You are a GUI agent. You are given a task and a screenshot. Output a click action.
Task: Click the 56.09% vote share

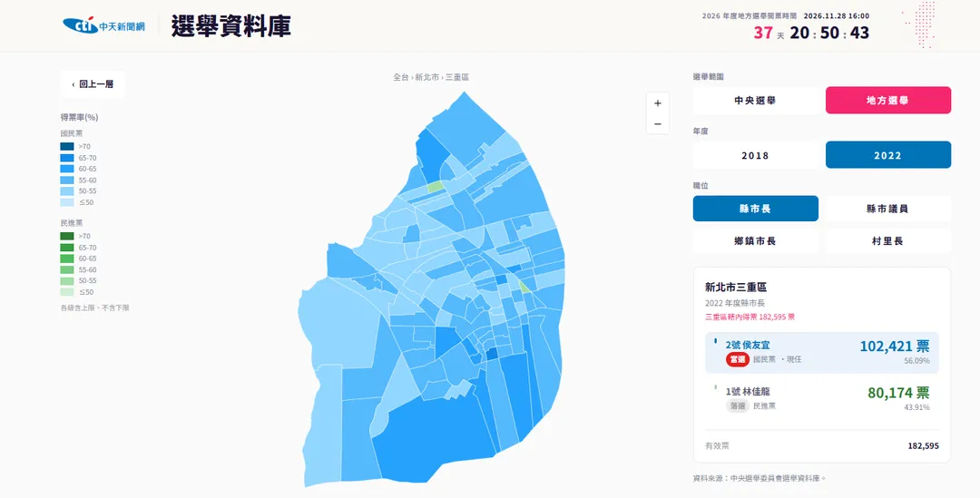pyautogui.click(x=916, y=361)
